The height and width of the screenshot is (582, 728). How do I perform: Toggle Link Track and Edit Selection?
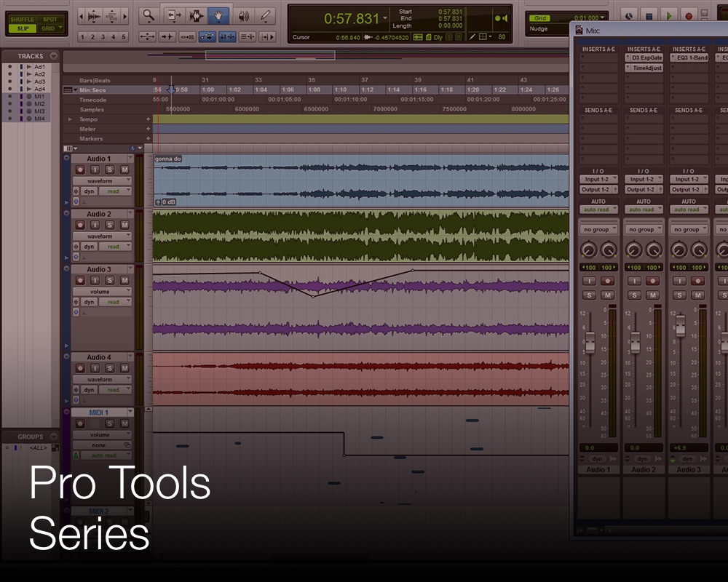click(248, 36)
